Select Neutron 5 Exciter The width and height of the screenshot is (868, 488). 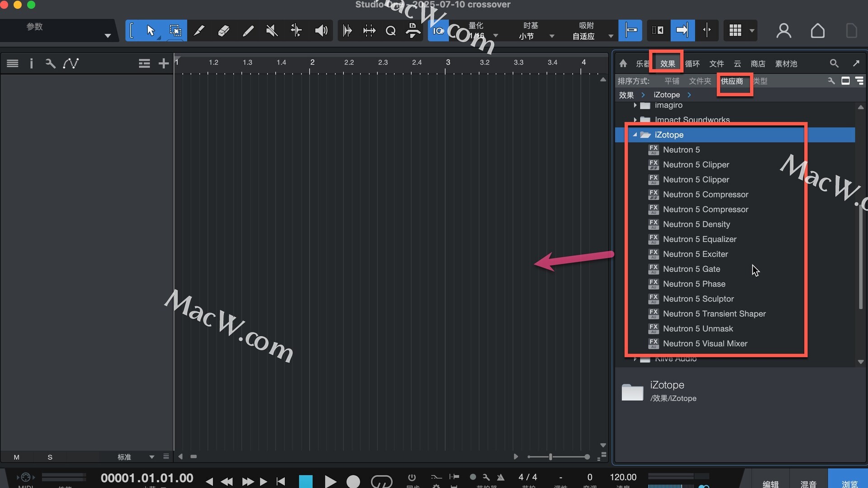click(695, 254)
